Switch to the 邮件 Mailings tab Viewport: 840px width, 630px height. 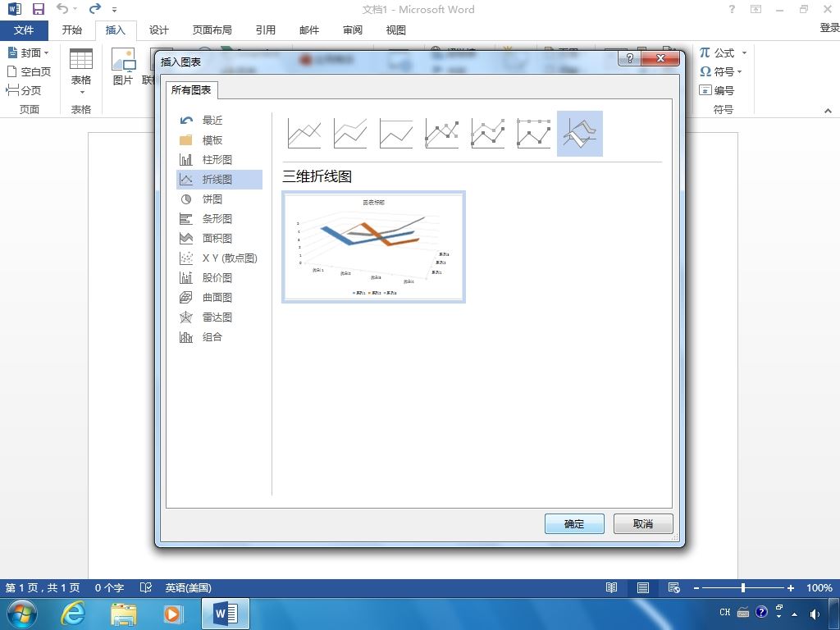(x=309, y=30)
